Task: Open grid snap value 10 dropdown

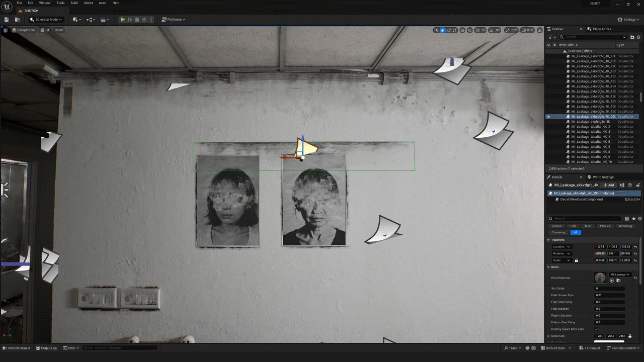Action: pos(484,30)
